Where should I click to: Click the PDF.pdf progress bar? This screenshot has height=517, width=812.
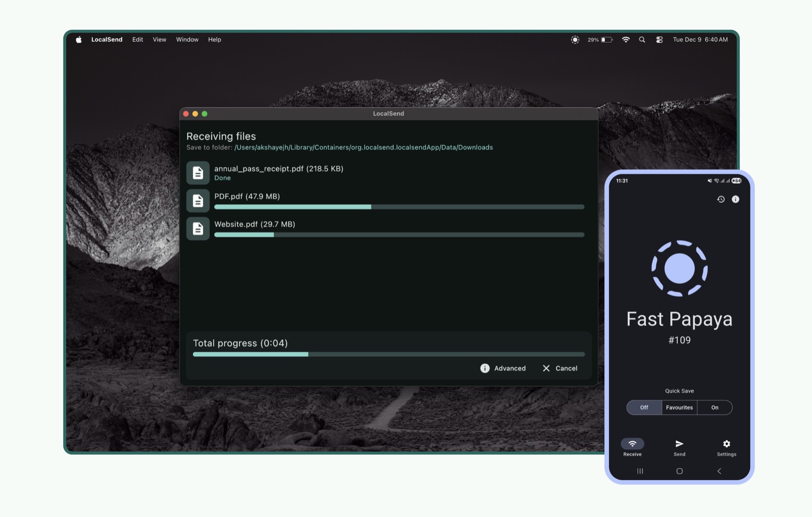point(399,207)
